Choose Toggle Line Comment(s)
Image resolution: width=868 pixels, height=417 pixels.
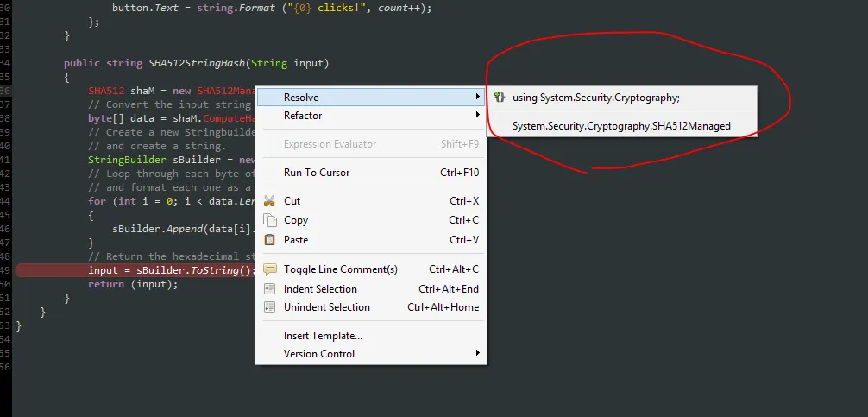[371, 269]
